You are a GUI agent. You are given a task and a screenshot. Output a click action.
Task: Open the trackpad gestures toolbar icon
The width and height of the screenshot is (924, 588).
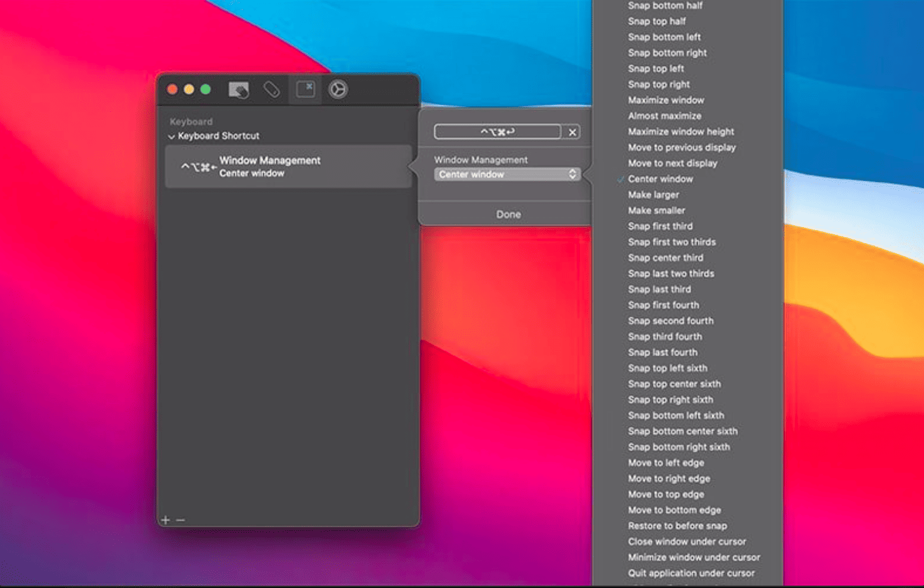point(239,90)
